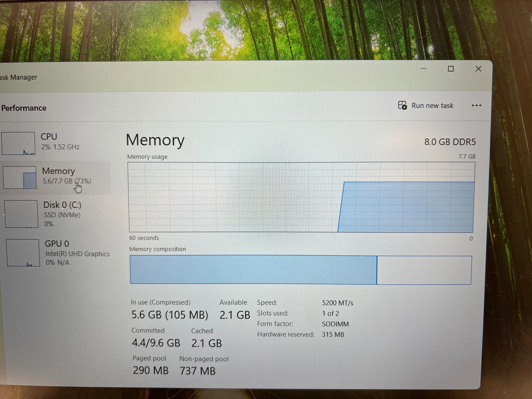This screenshot has height=399, width=532.
Task: Click the Memory usage graph area
Action: [x=301, y=197]
